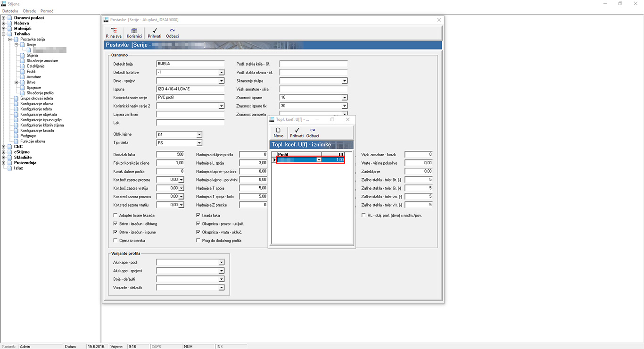This screenshot has height=349, width=644.
Task: Open 'Konfiguriranje okova' tree node
Action: point(37,104)
